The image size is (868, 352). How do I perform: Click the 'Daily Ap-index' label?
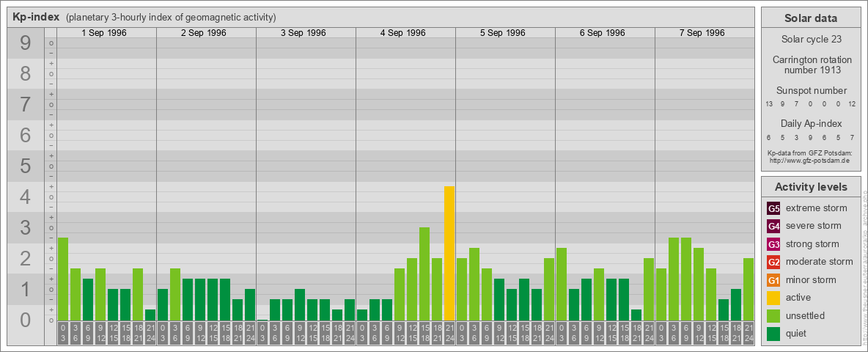(811, 123)
